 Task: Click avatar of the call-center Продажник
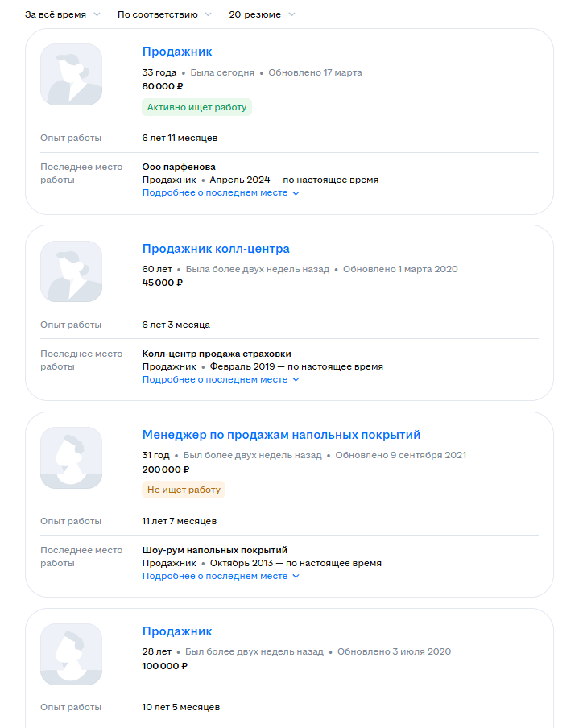pyautogui.click(x=72, y=271)
